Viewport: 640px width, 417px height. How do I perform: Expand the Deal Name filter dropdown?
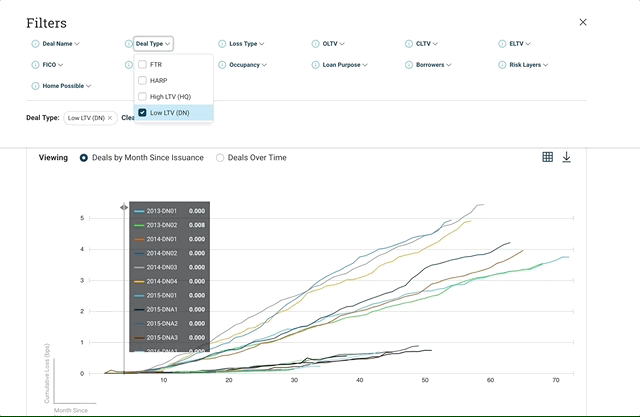pyautogui.click(x=61, y=44)
